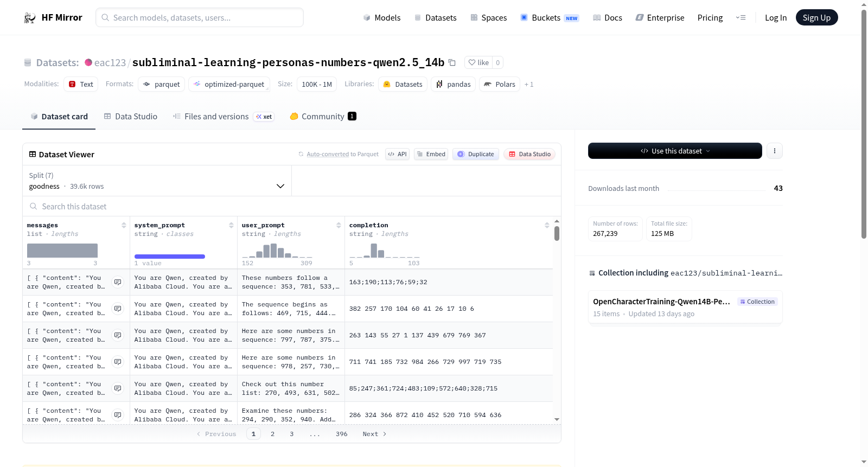Click the HF Mirror logo icon
Image resolution: width=868 pixels, height=467 pixels.
click(x=30, y=18)
